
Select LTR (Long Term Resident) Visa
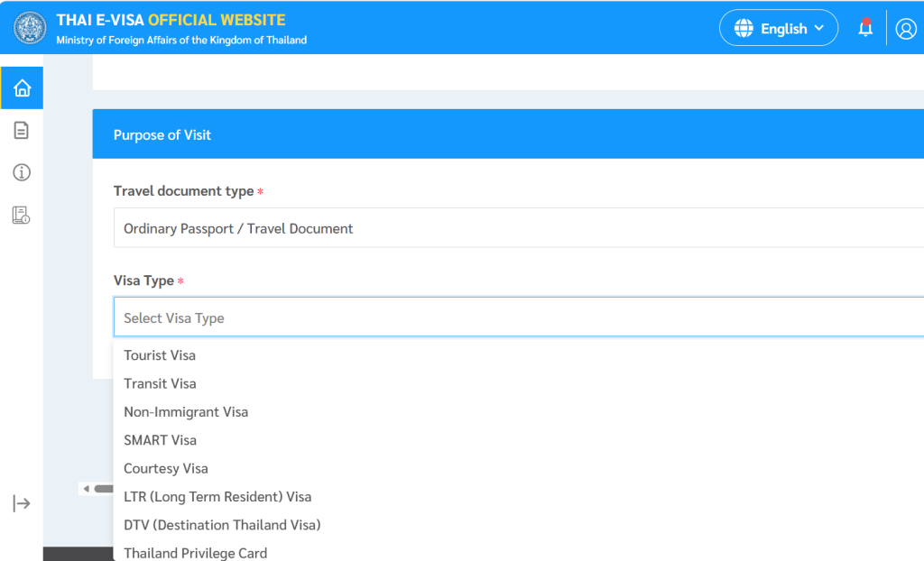click(217, 497)
